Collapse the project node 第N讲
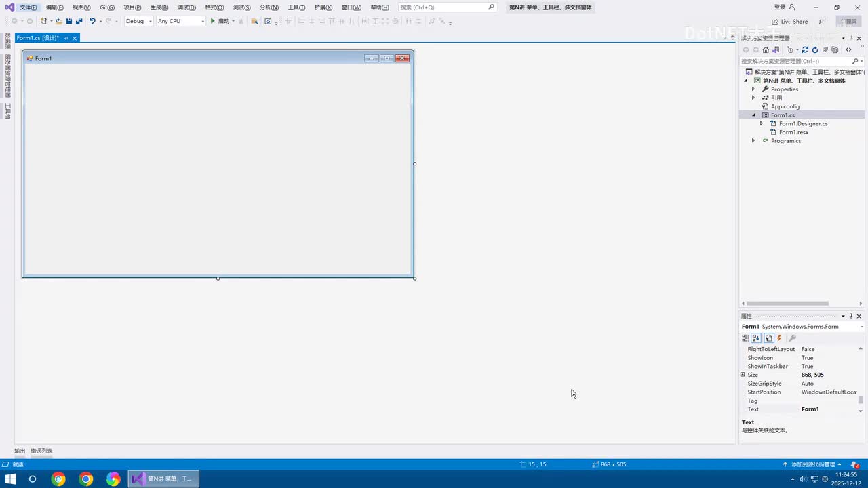Viewport: 868px width, 488px height. click(x=746, y=81)
